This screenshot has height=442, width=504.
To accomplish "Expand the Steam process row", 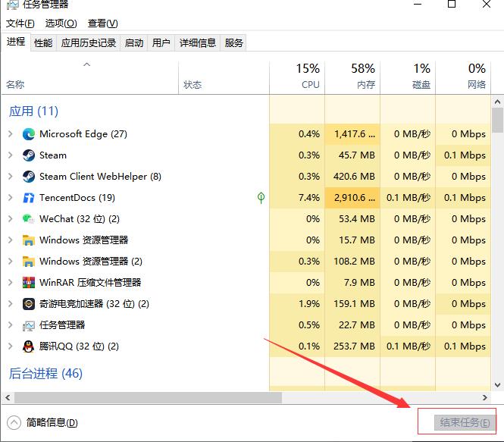I will [11, 155].
